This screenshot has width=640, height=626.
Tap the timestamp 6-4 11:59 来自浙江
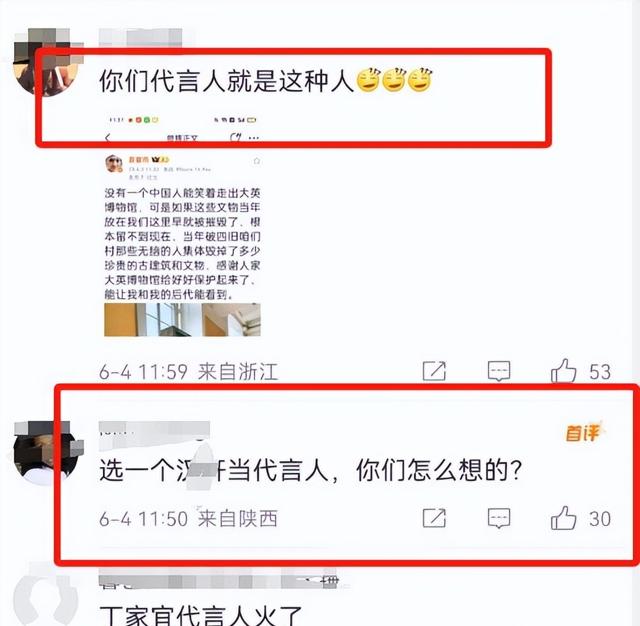click(189, 372)
